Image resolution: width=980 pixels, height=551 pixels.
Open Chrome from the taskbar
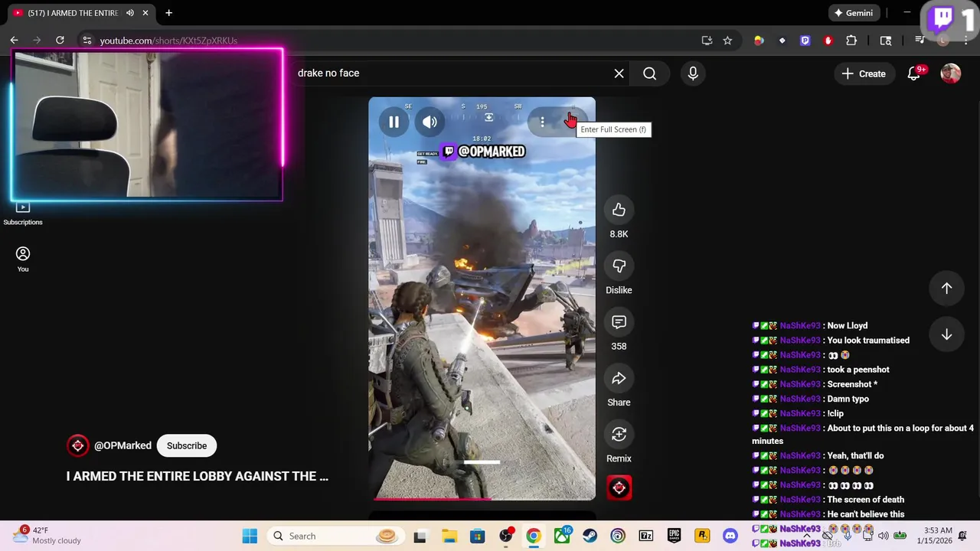click(534, 536)
